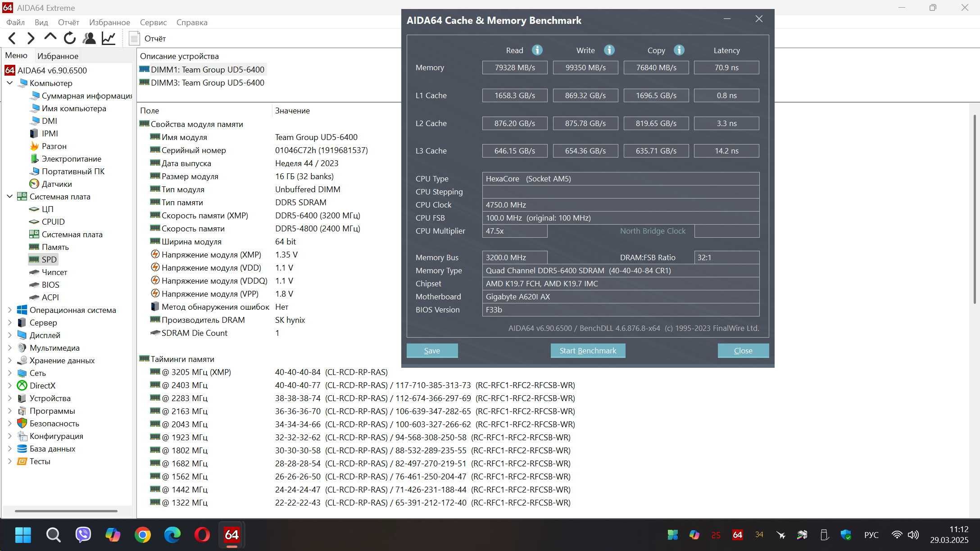The width and height of the screenshot is (980, 551).
Task: Expand the Операционная система tree node
Action: coord(9,310)
